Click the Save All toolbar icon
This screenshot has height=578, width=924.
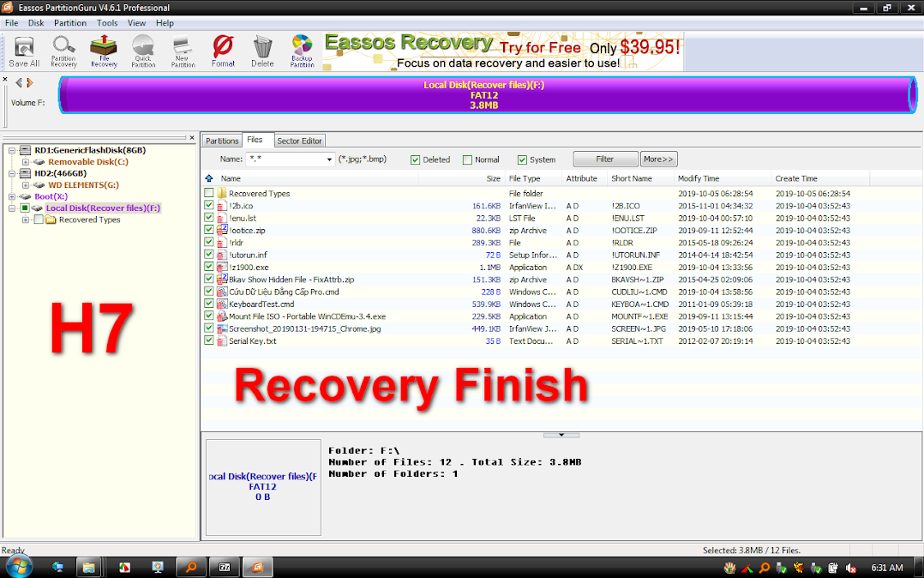tap(24, 51)
